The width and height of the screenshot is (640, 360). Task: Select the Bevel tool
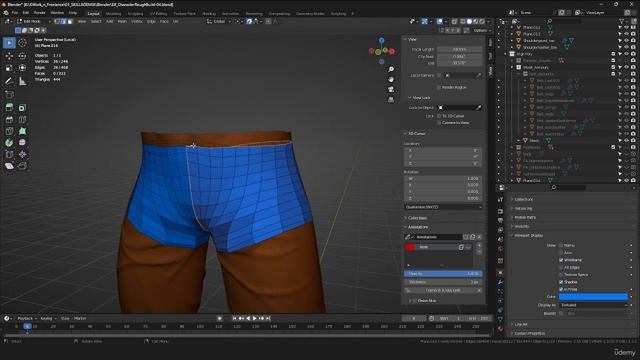pyautogui.click(x=9, y=120)
